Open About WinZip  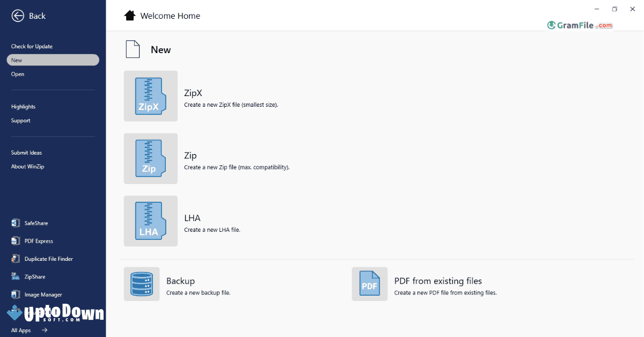(x=27, y=166)
